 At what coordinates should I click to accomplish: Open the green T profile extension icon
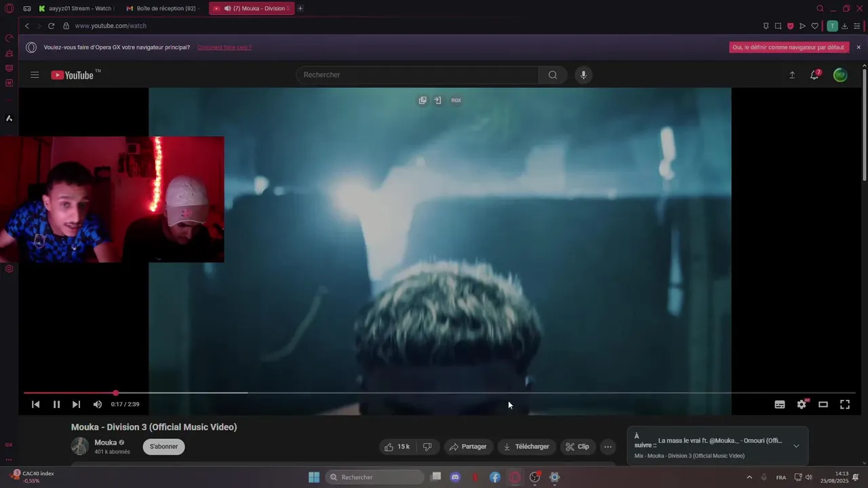tap(832, 26)
